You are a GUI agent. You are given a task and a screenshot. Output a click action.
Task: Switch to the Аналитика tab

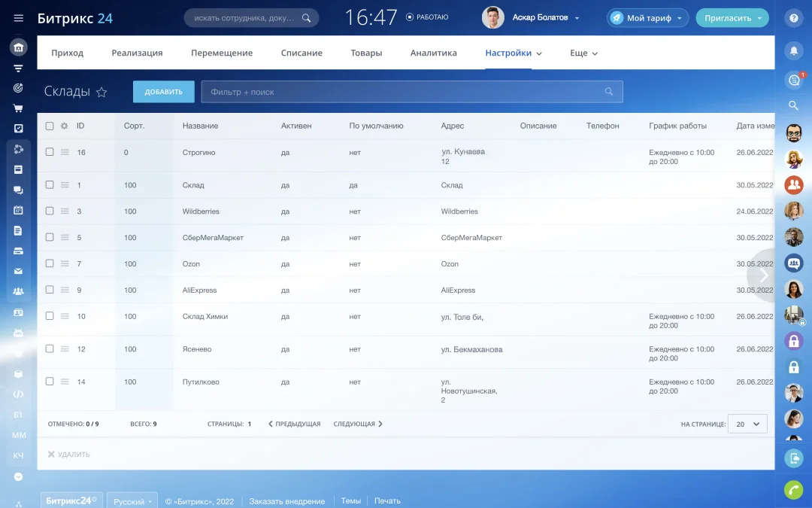click(433, 53)
